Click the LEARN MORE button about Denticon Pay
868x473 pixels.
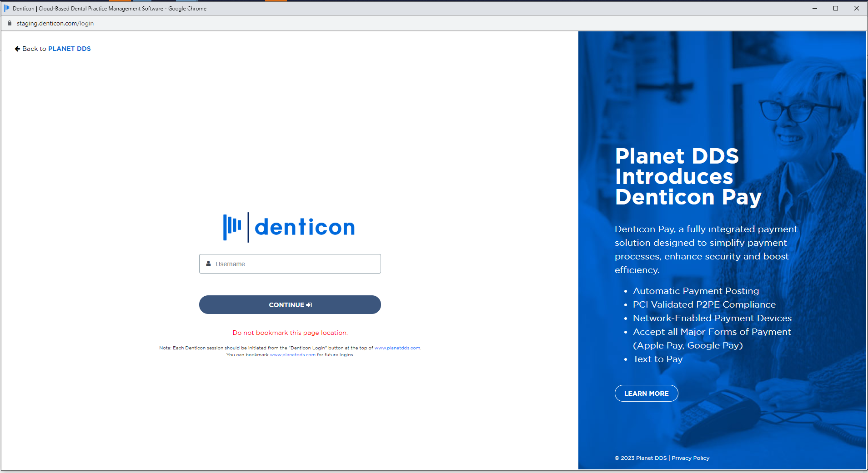[646, 393]
